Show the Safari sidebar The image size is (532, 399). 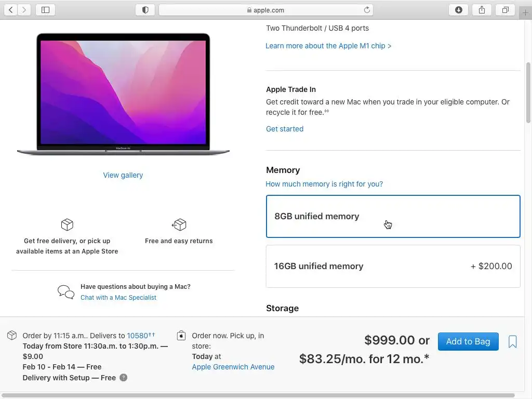46,10
